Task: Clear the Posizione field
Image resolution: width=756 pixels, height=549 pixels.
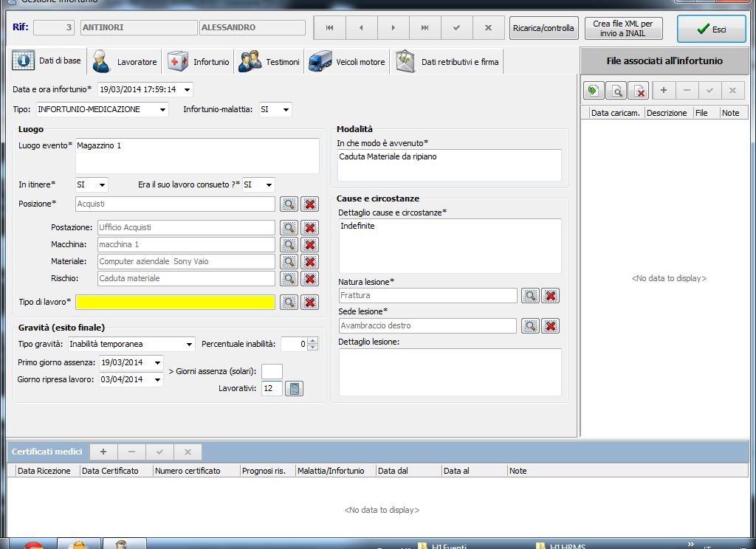Action: pyautogui.click(x=310, y=204)
